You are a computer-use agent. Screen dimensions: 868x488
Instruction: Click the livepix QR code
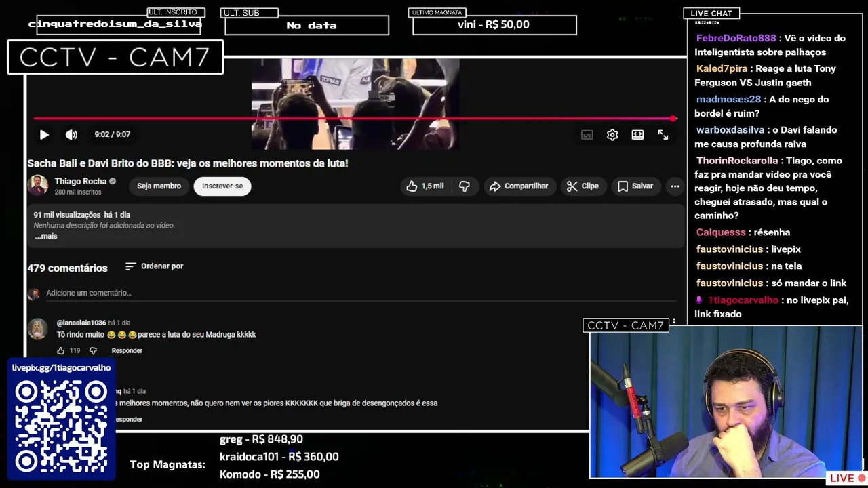click(x=61, y=428)
